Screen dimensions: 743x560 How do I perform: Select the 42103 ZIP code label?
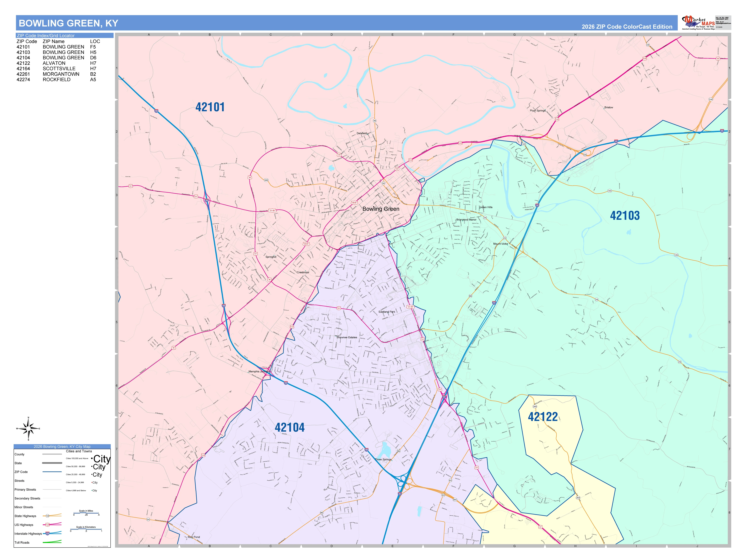click(x=625, y=216)
